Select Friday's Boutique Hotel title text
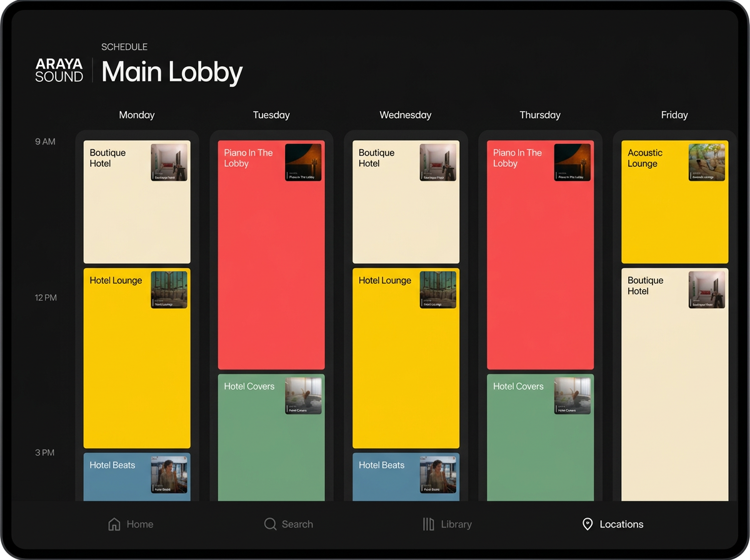Viewport: 750px width, 560px height. pos(646,286)
